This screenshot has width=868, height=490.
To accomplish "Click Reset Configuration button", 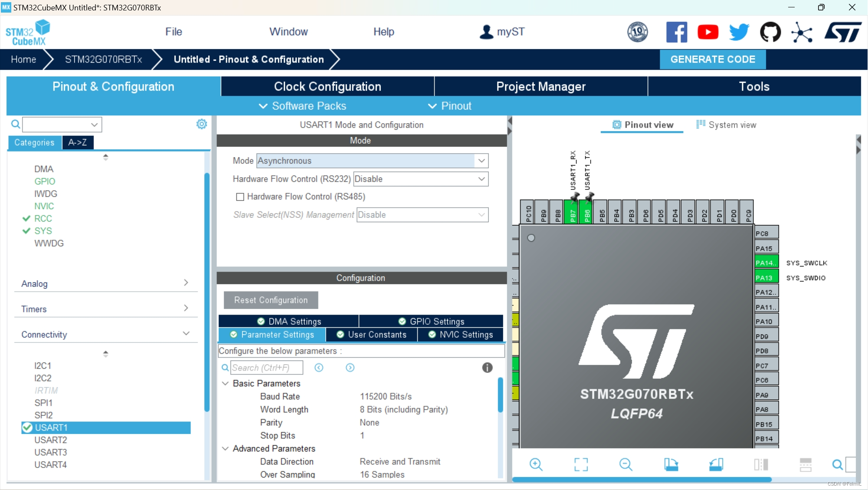I will (271, 300).
